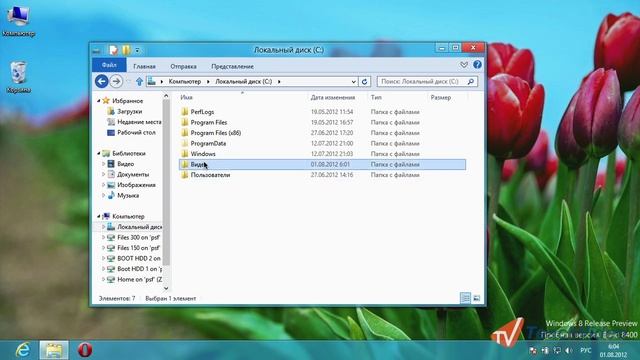Refresh the address bar location
The image size is (640, 360).
click(x=364, y=81)
